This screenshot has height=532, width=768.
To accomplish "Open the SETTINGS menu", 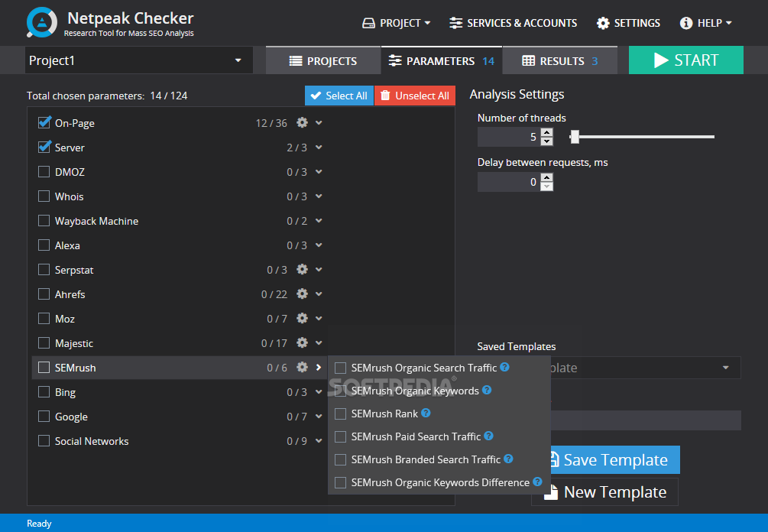I will 628,23.
